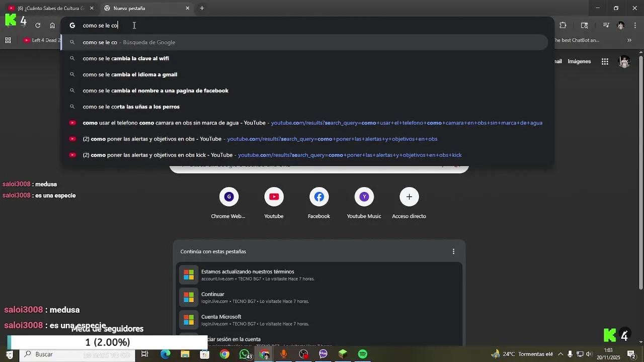Open the Imágenes link
This screenshot has width=644, height=362.
pos(579,61)
